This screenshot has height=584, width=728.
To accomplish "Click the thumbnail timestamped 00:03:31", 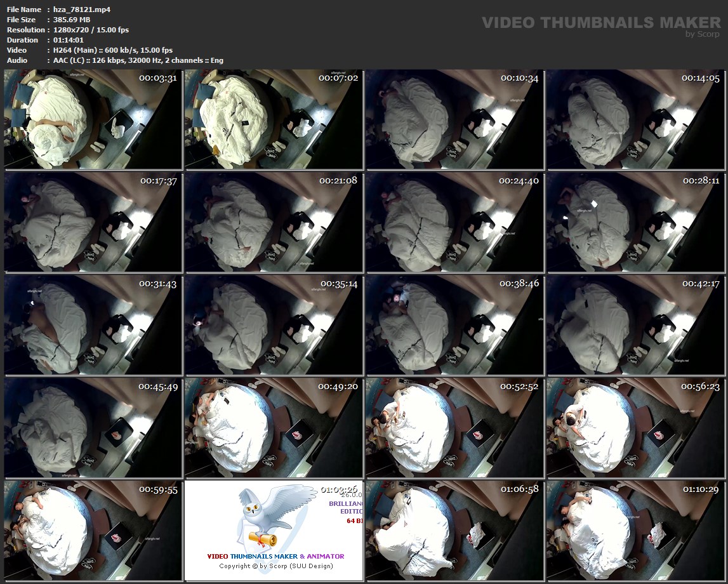I will coord(93,119).
